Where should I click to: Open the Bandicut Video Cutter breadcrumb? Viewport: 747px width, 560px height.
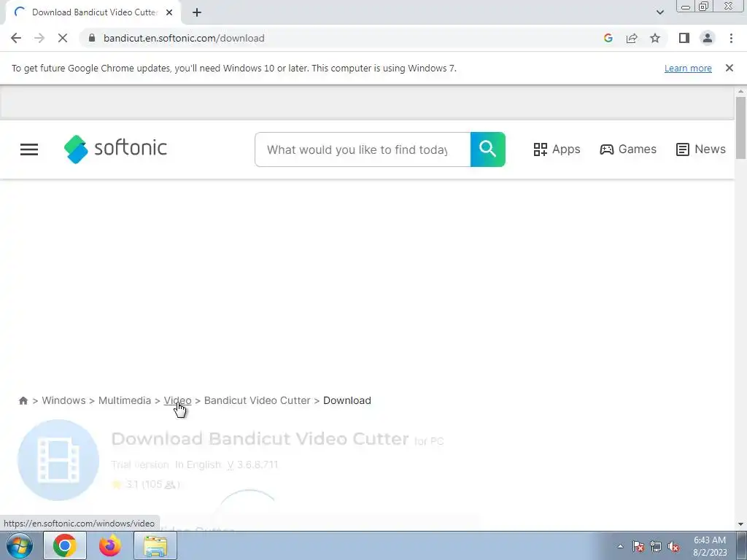tap(257, 400)
